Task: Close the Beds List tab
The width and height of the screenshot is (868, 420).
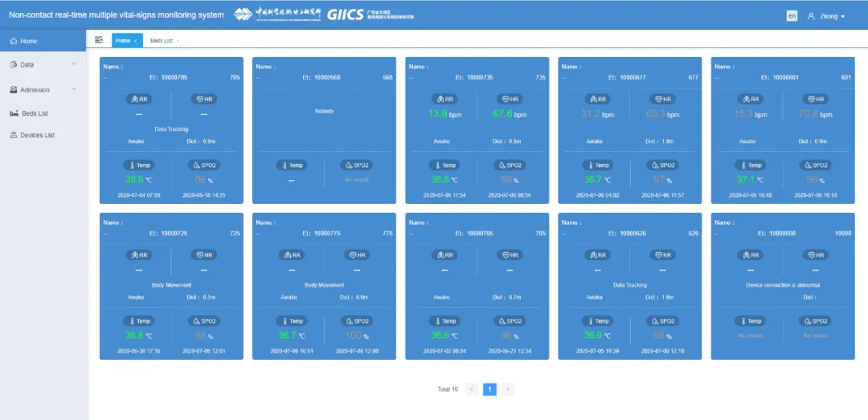Action: [178, 41]
